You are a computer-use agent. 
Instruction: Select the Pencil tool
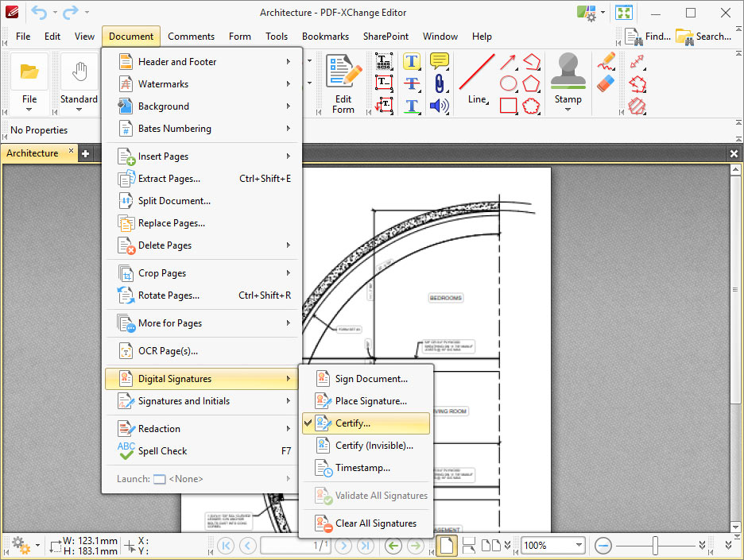[x=606, y=62]
